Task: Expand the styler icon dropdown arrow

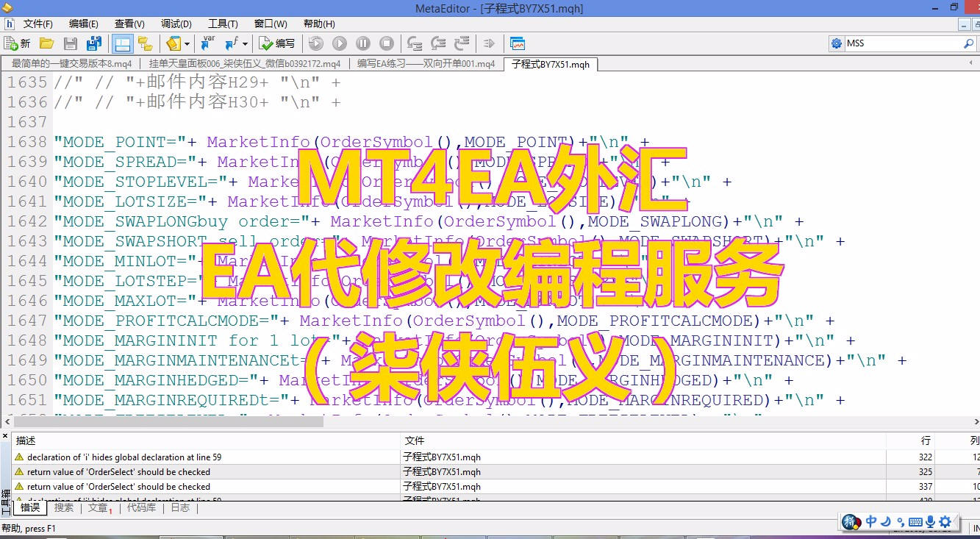Action: 187,43
